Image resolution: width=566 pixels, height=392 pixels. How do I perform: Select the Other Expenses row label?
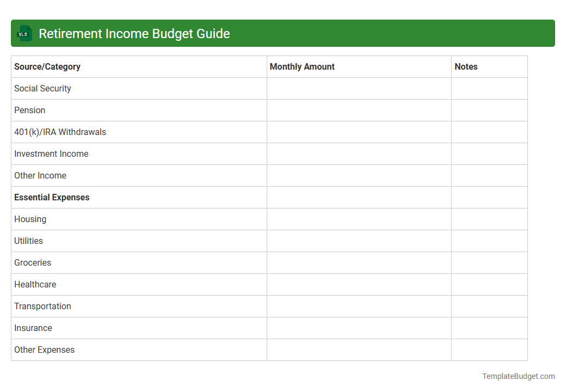tap(44, 350)
